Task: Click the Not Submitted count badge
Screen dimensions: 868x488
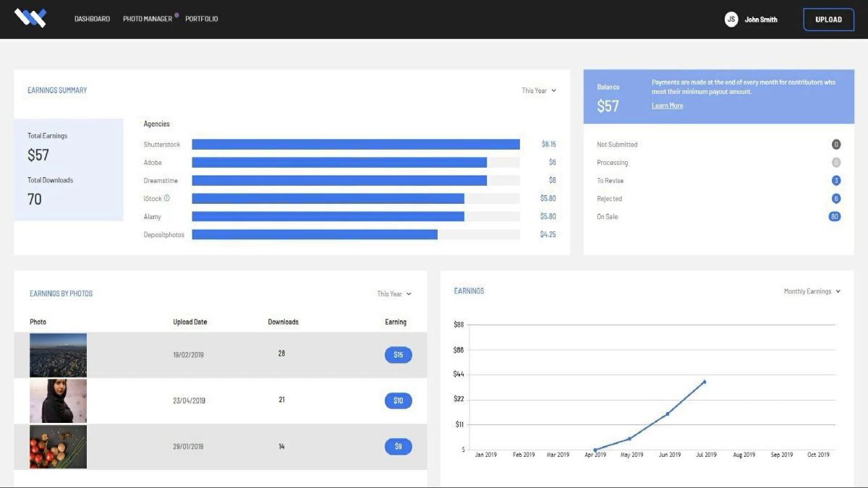Action: tap(836, 145)
